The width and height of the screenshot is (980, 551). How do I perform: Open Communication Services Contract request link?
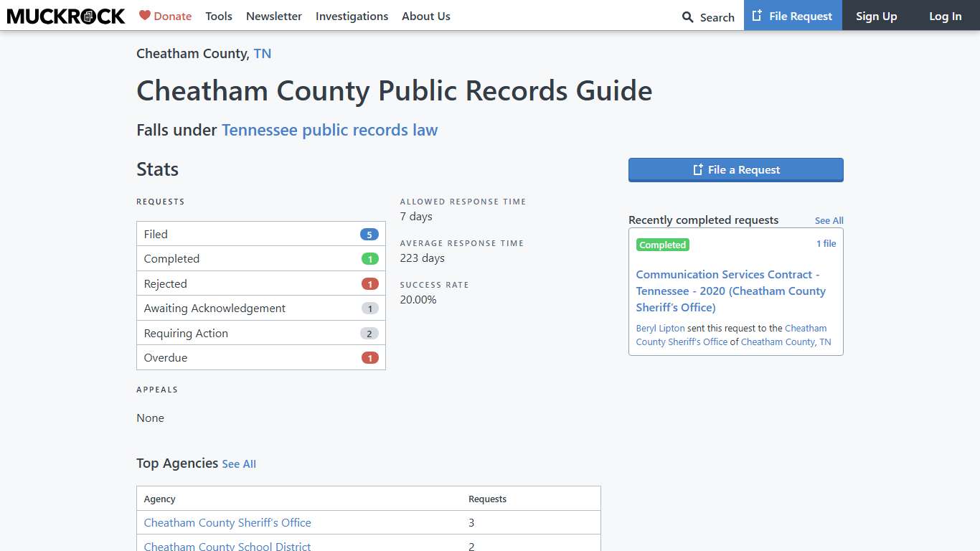731,291
